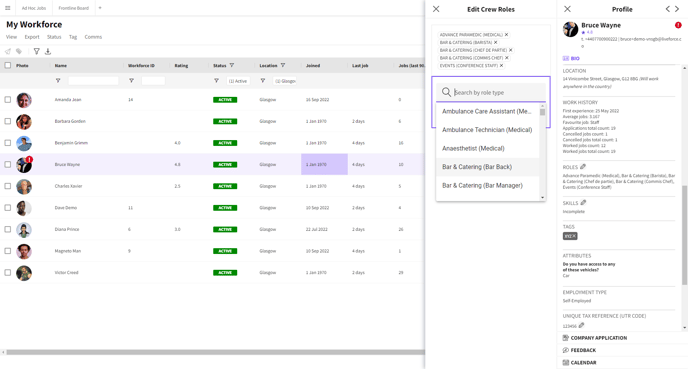
Task: Select the checkbox for Dave Demo
Action: pos(8,208)
